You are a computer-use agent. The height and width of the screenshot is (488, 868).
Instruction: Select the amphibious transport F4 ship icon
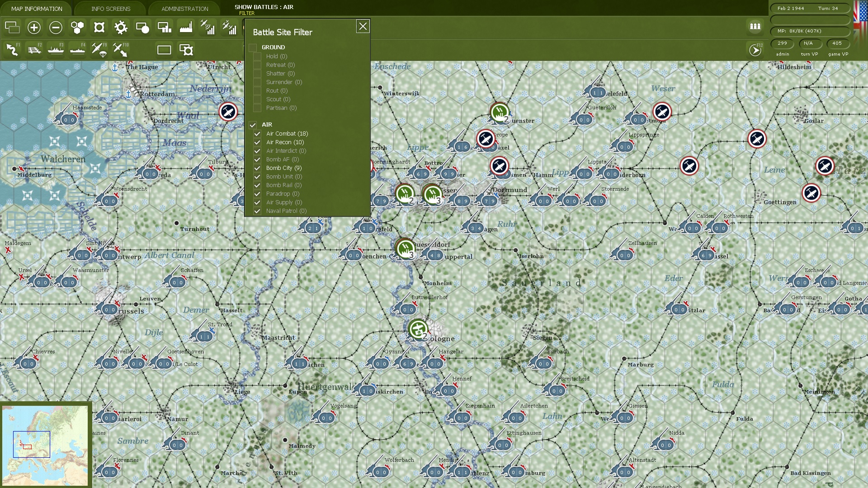click(77, 49)
